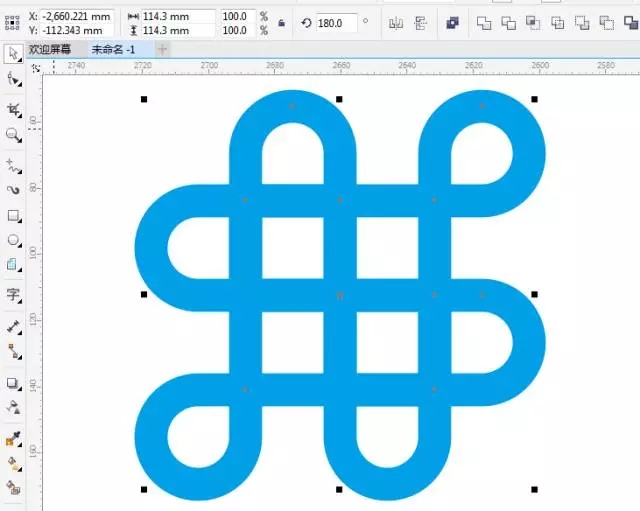Select the Rectangle tool
640x511 pixels.
(x=13, y=216)
